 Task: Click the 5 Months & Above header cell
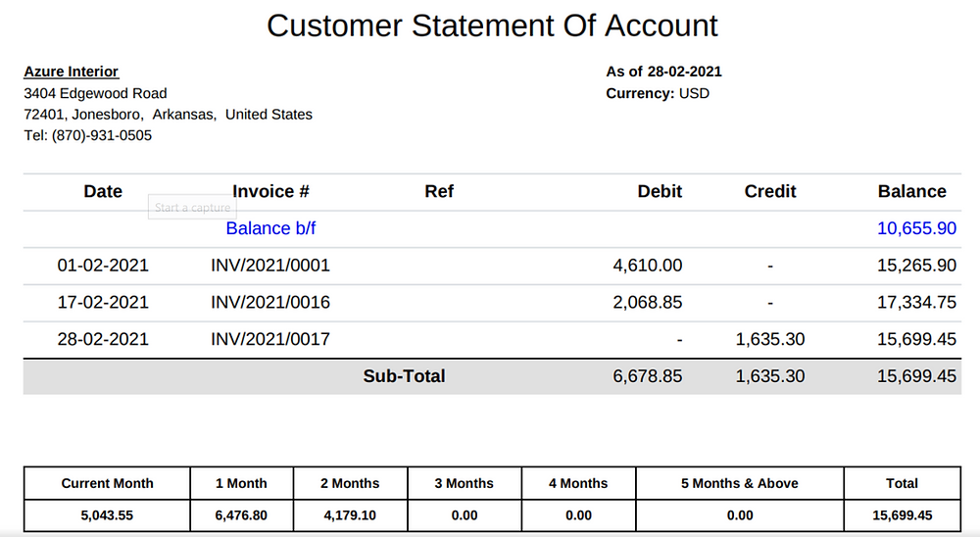point(740,483)
